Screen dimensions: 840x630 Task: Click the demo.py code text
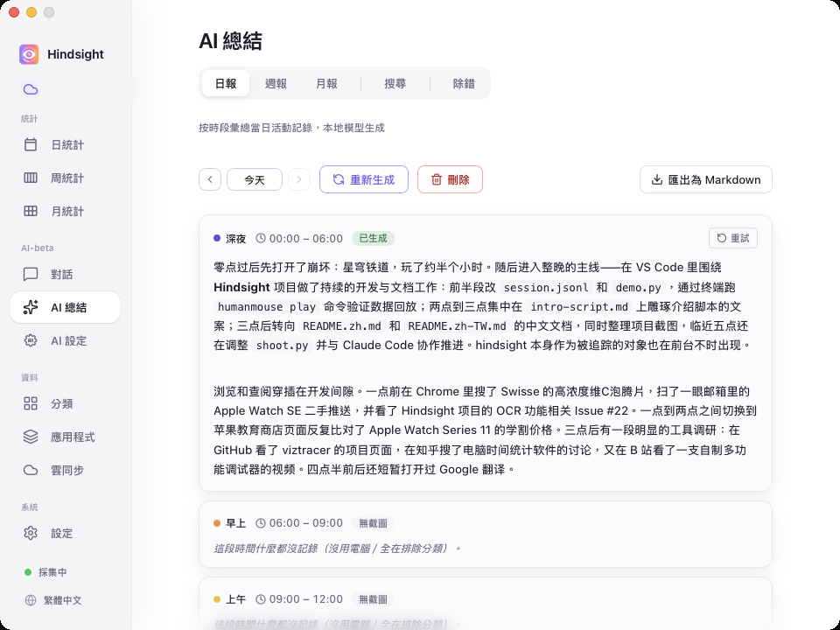(x=638, y=288)
